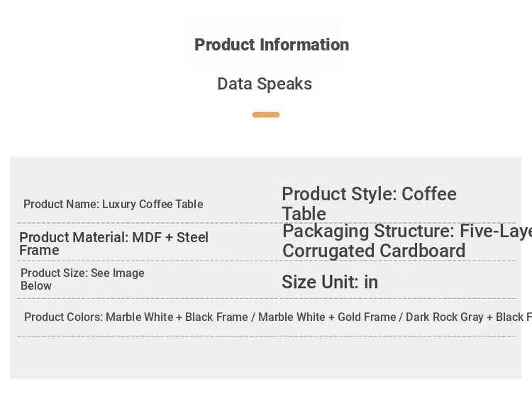Click Product Name: Luxury Coffee Table
Image resolution: width=532 pixels, height=419 pixels.
113,205
